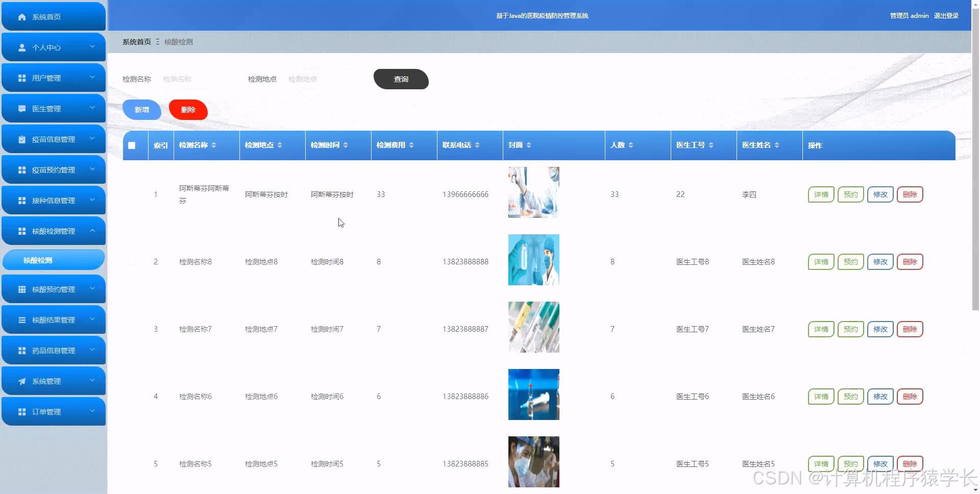Click the 订单管理 sidebar icon
980x494 pixels.
(x=21, y=411)
